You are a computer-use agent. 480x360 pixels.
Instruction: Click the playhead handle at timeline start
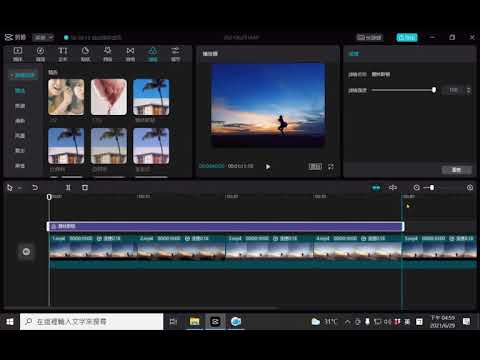click(x=49, y=197)
